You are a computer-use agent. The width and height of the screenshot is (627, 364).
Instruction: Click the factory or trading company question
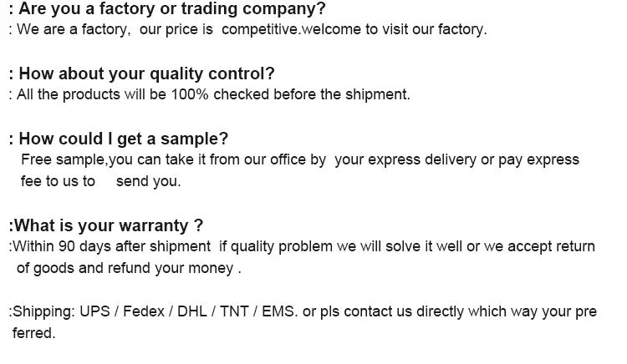point(167,9)
